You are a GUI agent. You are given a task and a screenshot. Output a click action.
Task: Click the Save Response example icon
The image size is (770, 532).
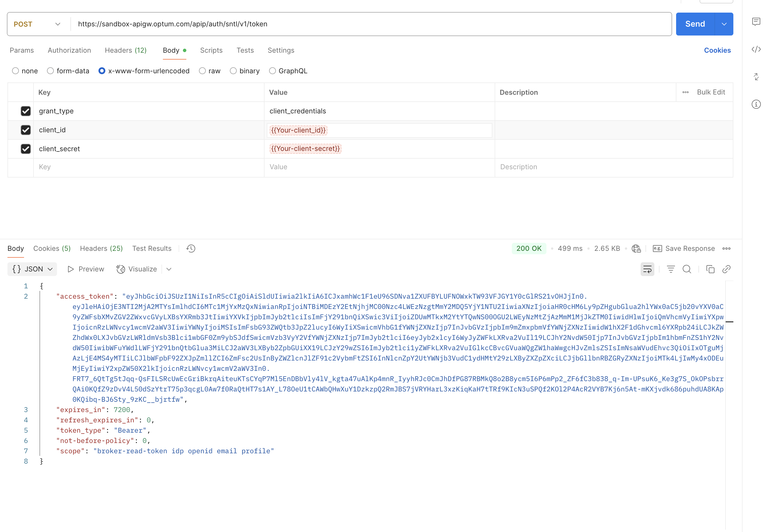point(657,248)
